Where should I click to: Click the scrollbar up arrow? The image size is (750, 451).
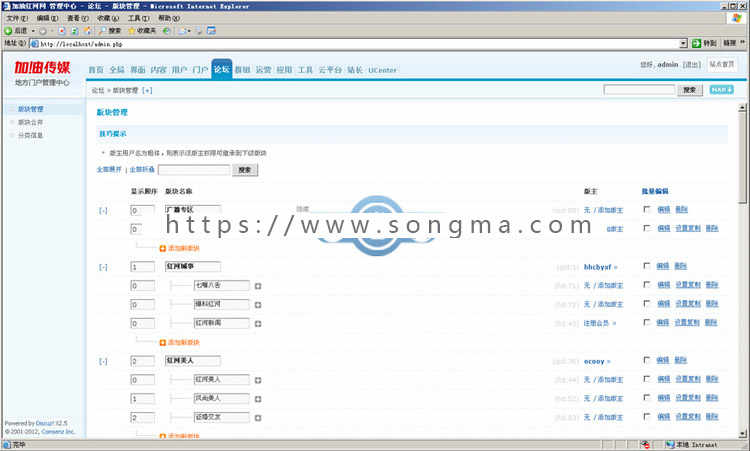pyautogui.click(x=742, y=108)
